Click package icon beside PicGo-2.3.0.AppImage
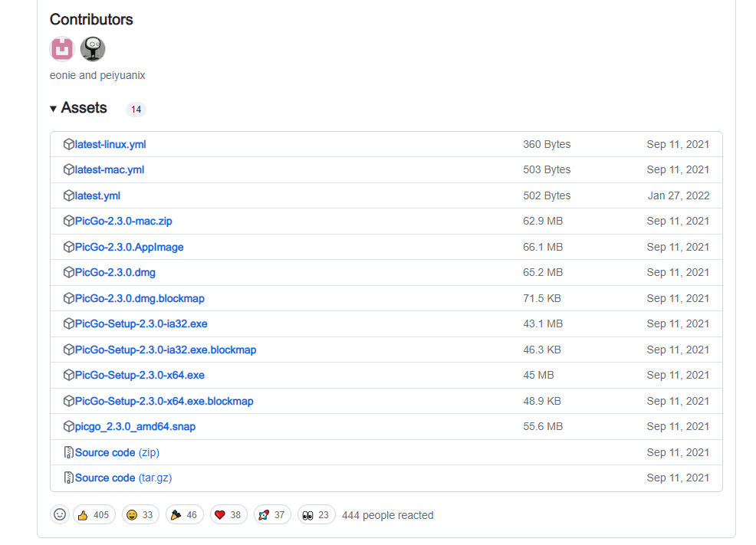The width and height of the screenshot is (756, 545). pyautogui.click(x=68, y=247)
